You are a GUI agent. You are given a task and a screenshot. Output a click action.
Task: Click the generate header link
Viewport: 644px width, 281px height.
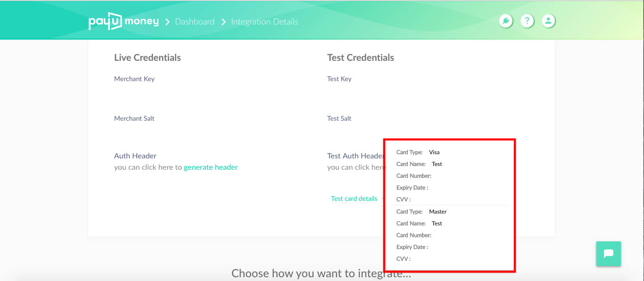point(211,167)
